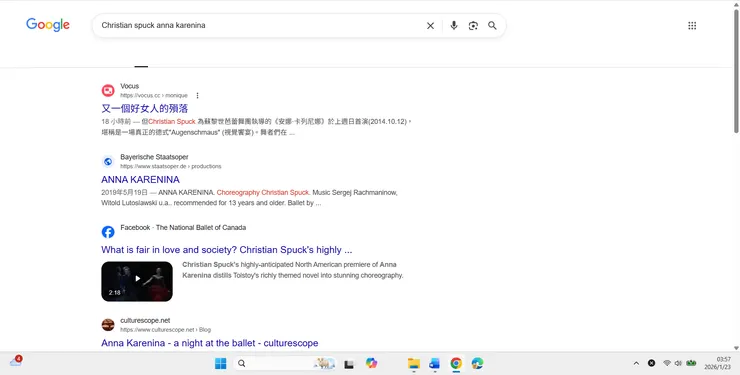This screenshot has height=375, width=740.
Task: Play the 2:18 video thumbnail
Action: click(x=137, y=281)
